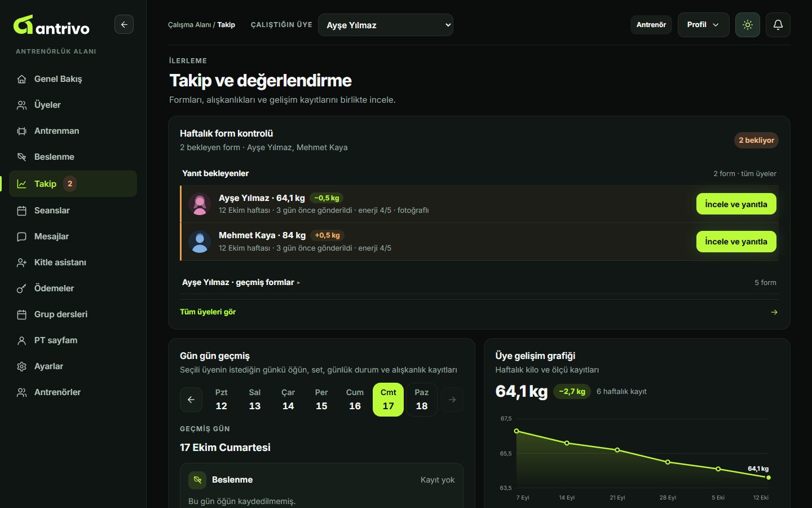Click İncele ve yanıtla for Mehmet Kaya
Image resolution: width=812 pixels, height=508 pixels.
tap(736, 242)
